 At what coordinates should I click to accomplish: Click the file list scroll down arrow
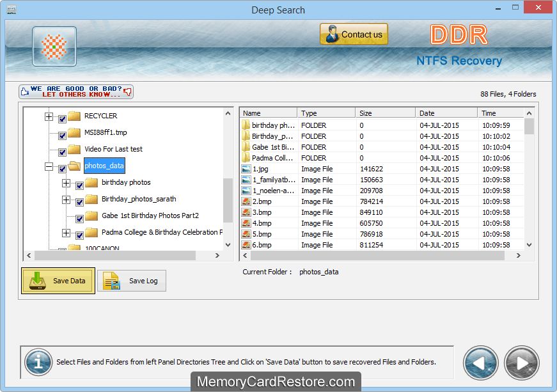click(x=529, y=245)
